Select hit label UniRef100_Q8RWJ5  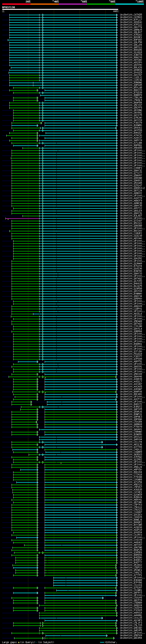131,30
